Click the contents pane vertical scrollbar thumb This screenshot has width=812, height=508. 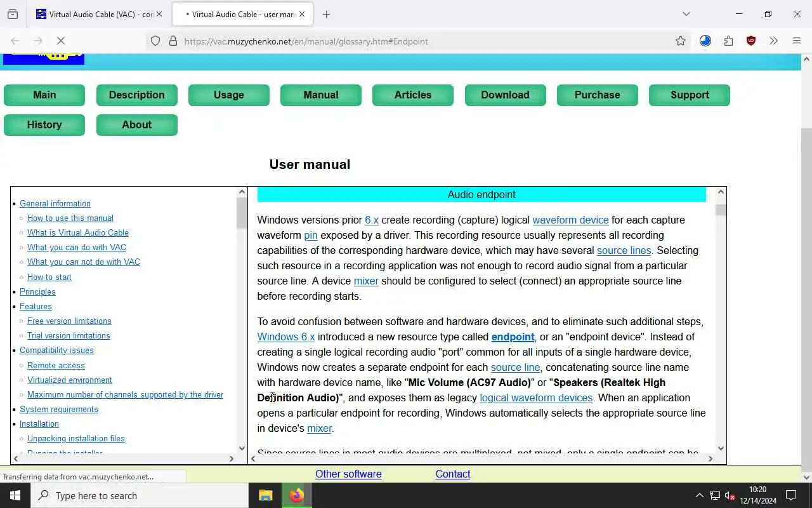coord(242,213)
